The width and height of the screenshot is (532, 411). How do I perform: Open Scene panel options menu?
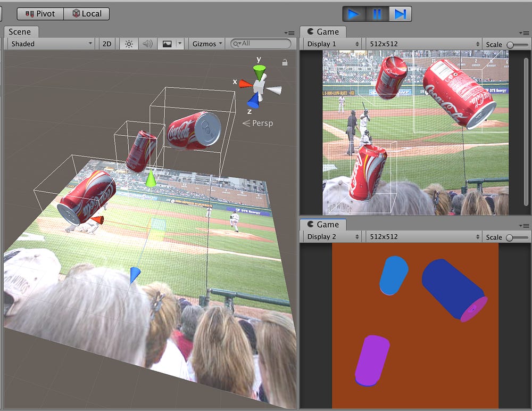tap(290, 33)
